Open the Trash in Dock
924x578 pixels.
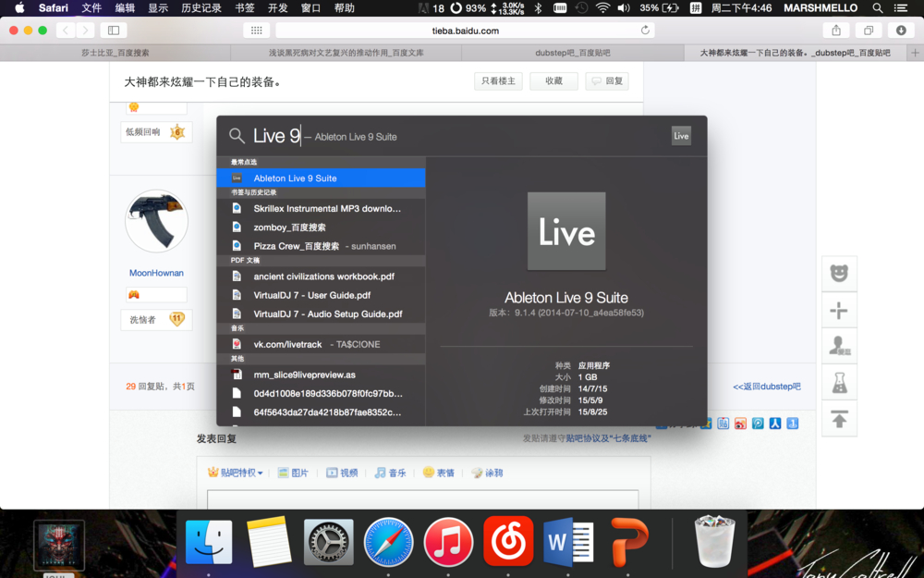(x=715, y=541)
